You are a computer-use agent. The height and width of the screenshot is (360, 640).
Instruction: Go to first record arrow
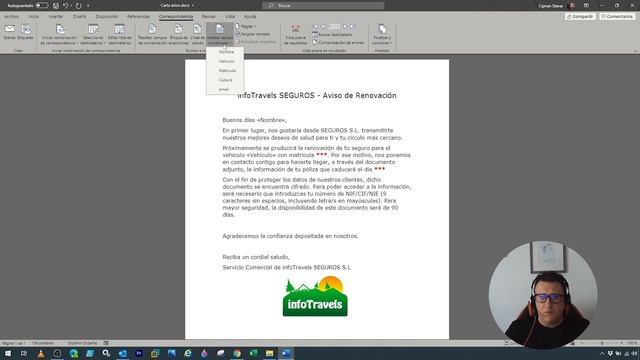point(315,27)
